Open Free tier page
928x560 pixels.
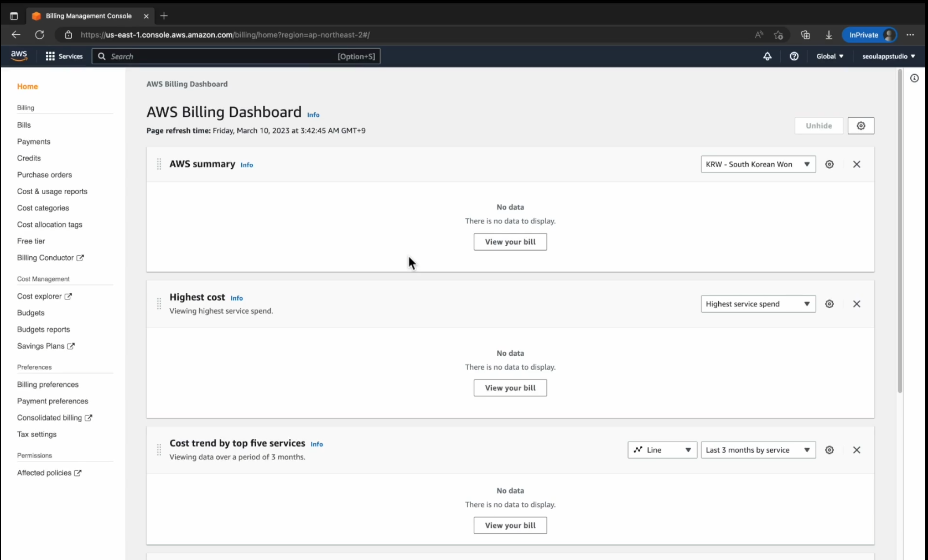point(31,241)
